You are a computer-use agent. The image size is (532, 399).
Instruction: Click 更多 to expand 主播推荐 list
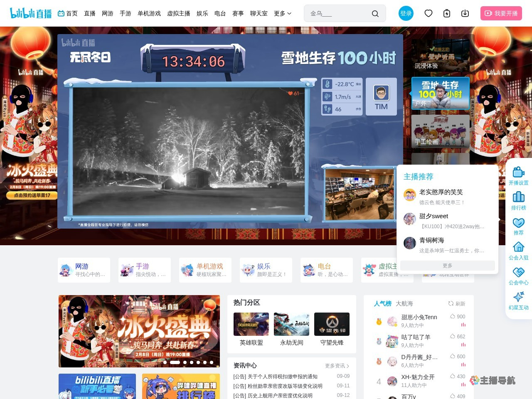tap(447, 266)
